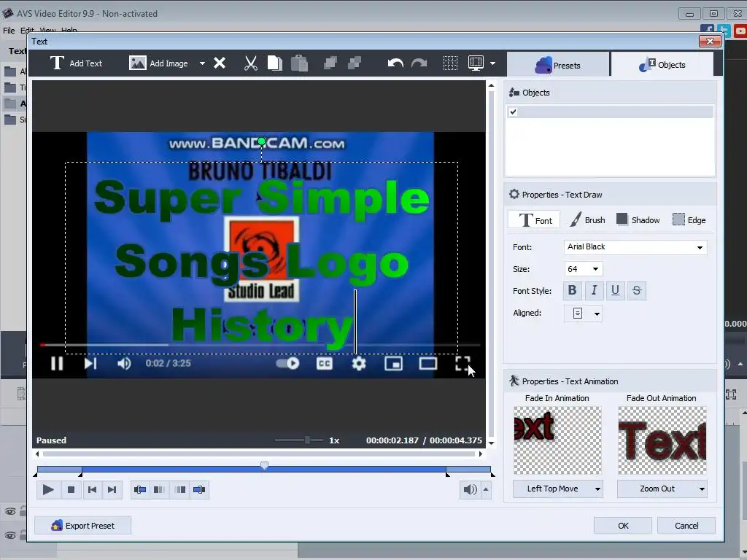Open the Add Image dropdown arrow

(203, 63)
